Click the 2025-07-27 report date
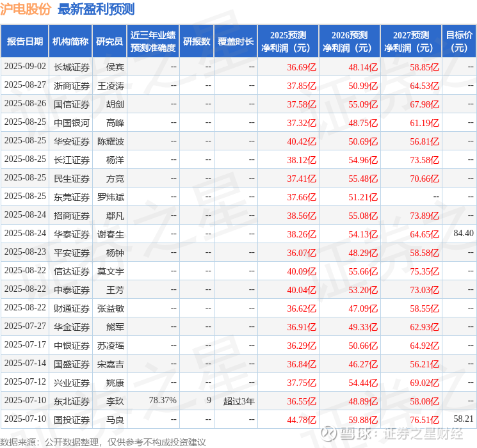Screen dimensions: 477x448 25,326
